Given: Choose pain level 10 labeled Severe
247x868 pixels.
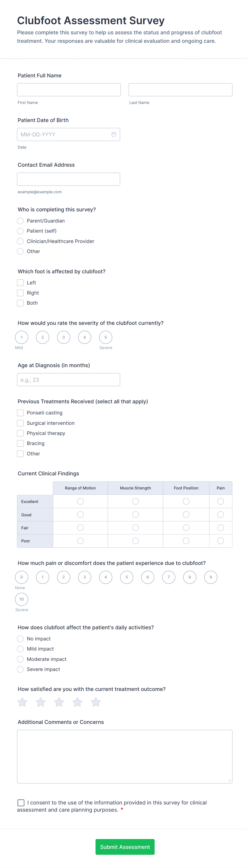Looking at the screenshot, I should [x=22, y=599].
